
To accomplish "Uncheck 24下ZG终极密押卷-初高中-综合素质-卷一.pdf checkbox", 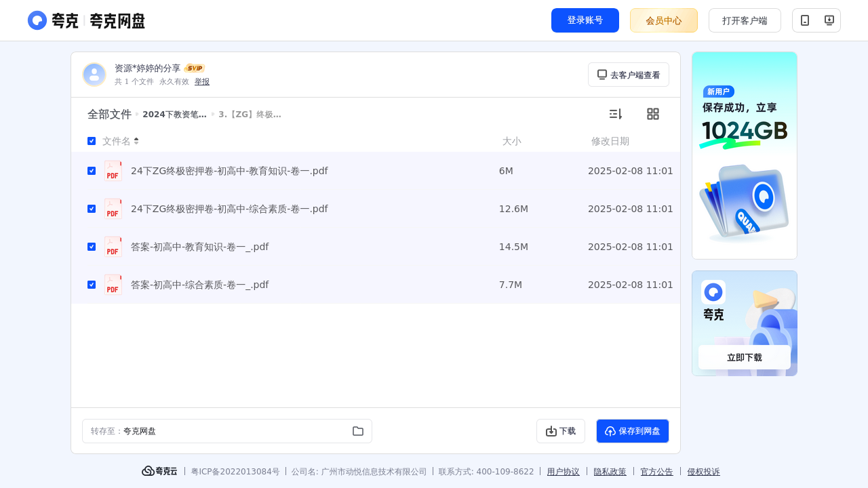I will click(92, 209).
